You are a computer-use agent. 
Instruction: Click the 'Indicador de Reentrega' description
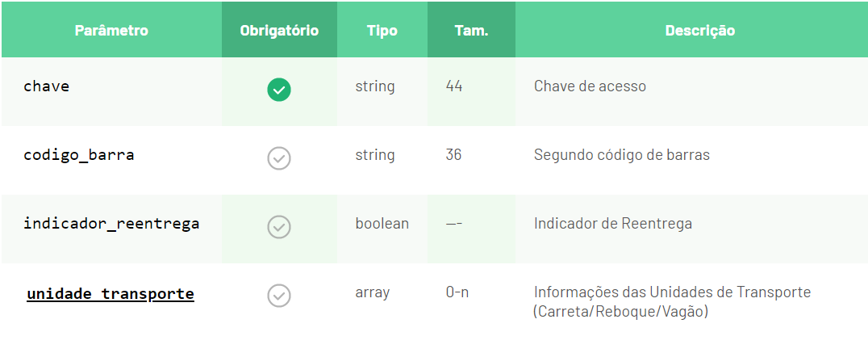pos(613,223)
